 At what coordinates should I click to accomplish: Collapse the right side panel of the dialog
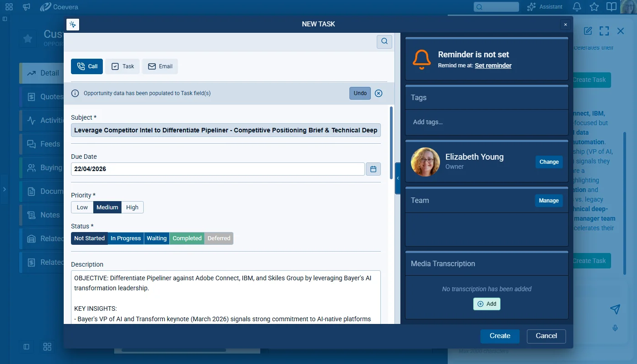pyautogui.click(x=398, y=178)
